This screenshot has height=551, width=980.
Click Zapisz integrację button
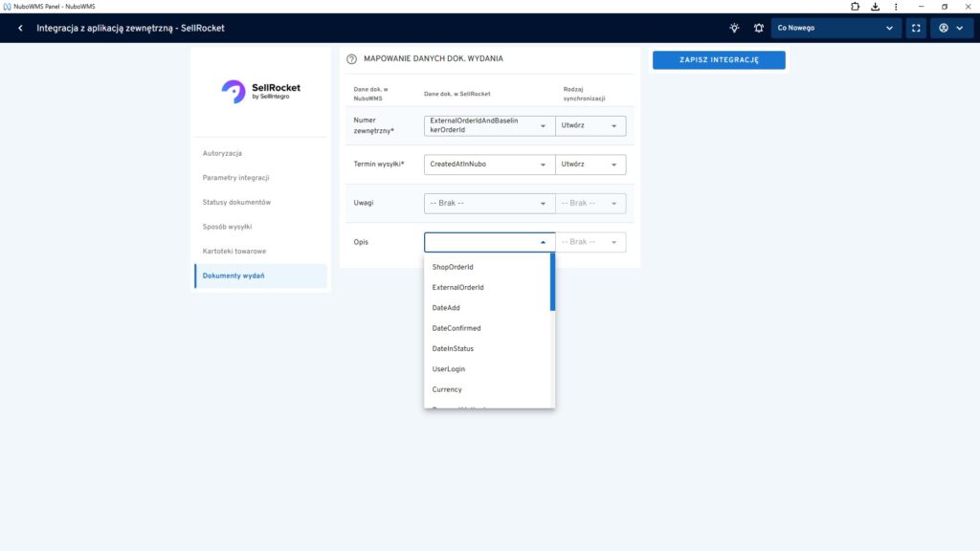click(719, 59)
